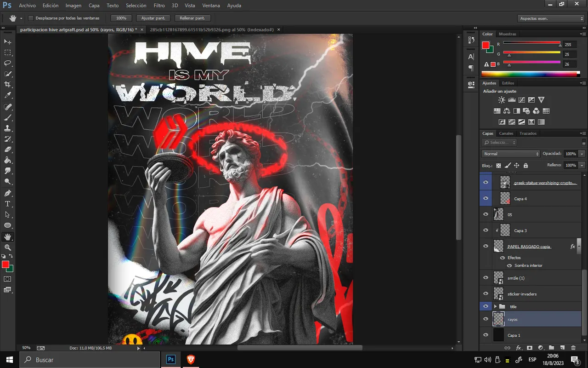Select the Move tool

(8, 42)
